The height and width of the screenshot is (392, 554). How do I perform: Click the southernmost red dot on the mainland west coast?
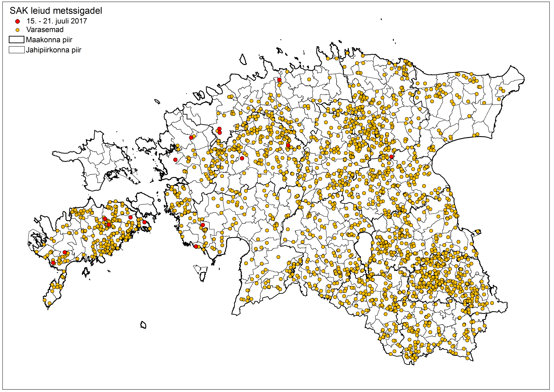click(196, 246)
